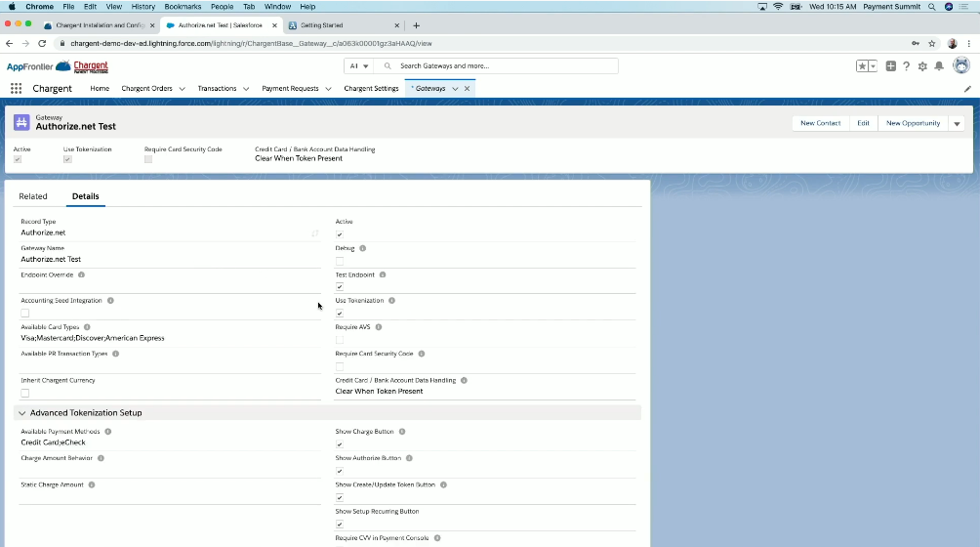Toggle Show Setup Recurring Button checkbox
This screenshot has height=547, width=980.
[340, 524]
